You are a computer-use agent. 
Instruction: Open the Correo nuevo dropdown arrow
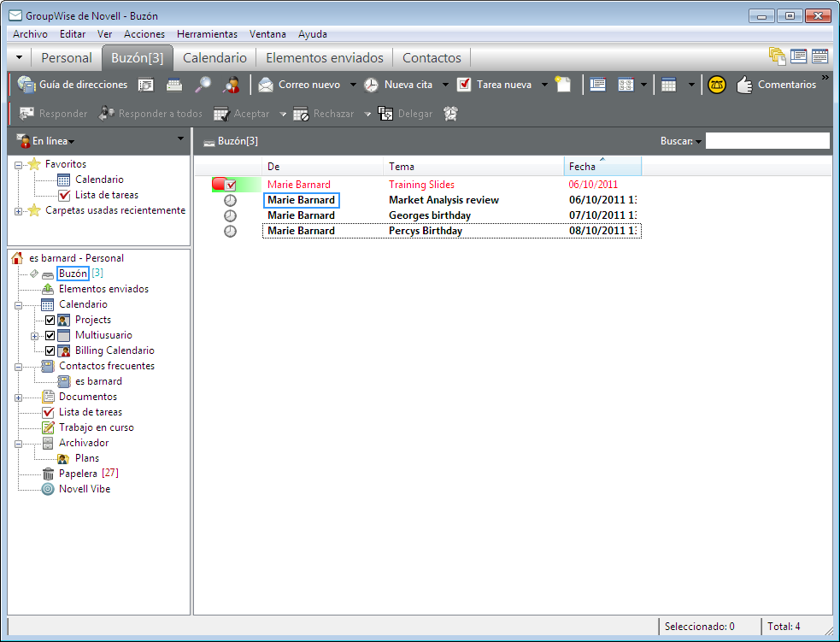click(x=353, y=85)
